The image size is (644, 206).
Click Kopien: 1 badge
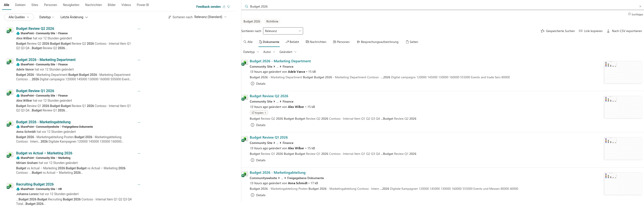[259, 113]
